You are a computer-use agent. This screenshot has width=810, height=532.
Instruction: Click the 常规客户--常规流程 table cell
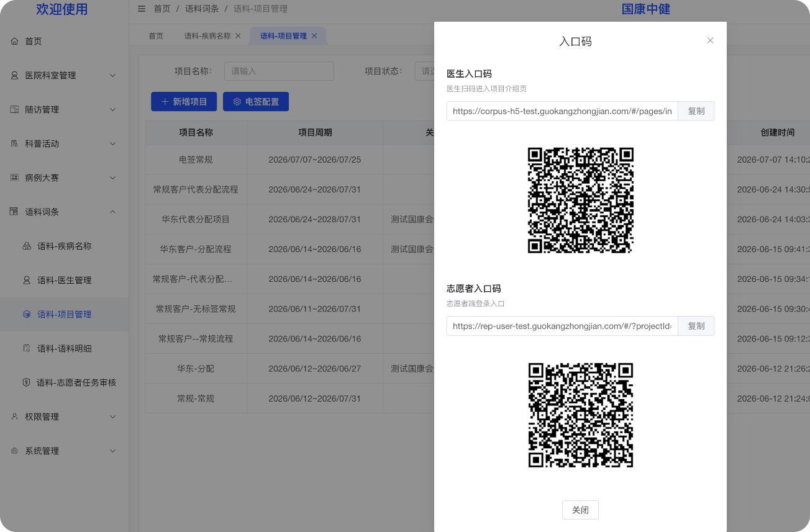196,338
